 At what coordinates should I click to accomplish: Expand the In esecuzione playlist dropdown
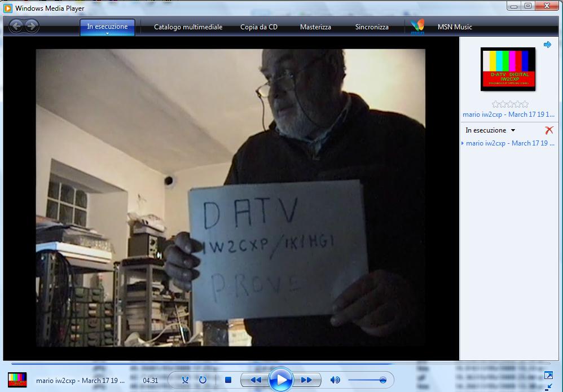click(x=513, y=130)
